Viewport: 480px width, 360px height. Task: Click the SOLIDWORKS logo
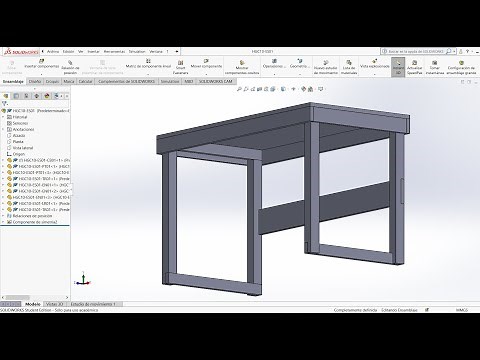click(x=21, y=52)
